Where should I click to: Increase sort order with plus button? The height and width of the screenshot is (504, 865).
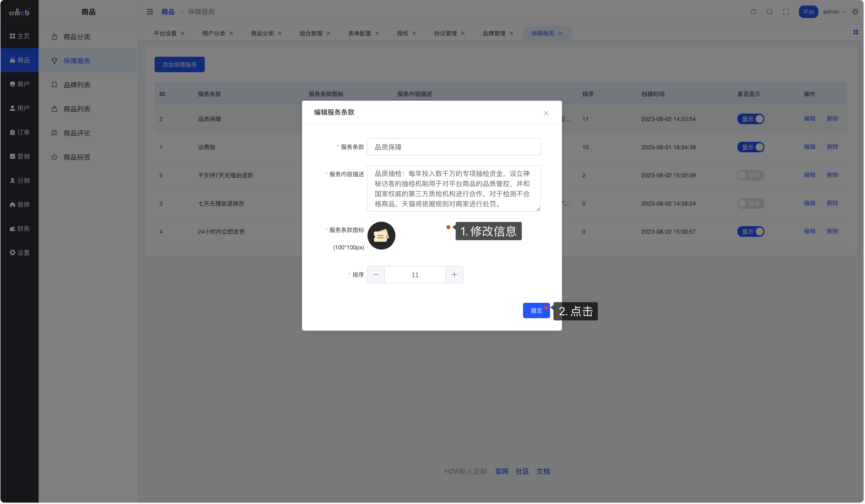point(454,274)
